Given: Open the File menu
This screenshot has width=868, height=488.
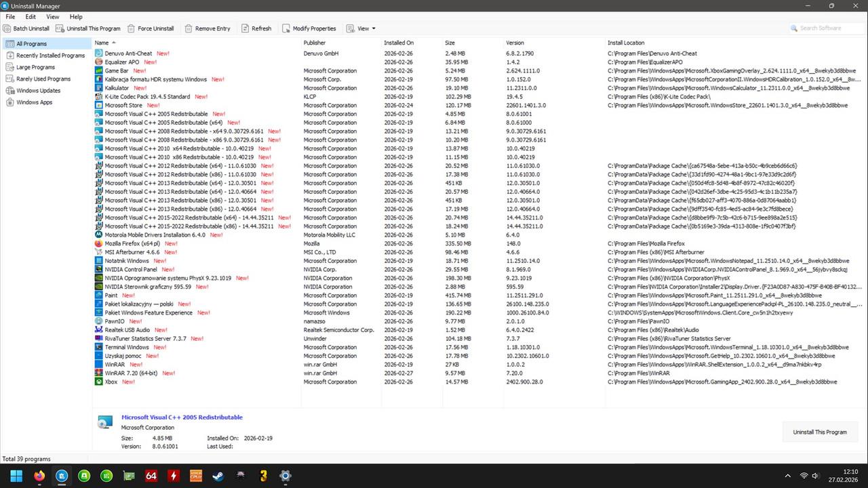Looking at the screenshot, I should (10, 17).
